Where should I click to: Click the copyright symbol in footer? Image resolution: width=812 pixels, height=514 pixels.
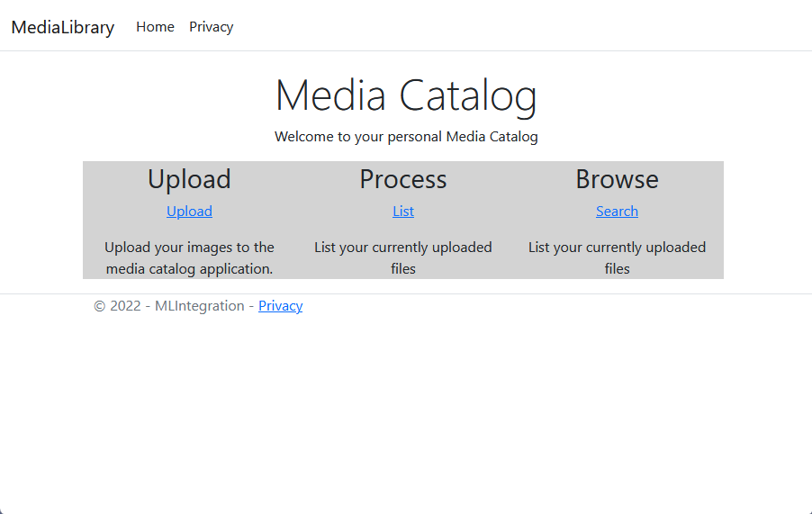(99, 306)
